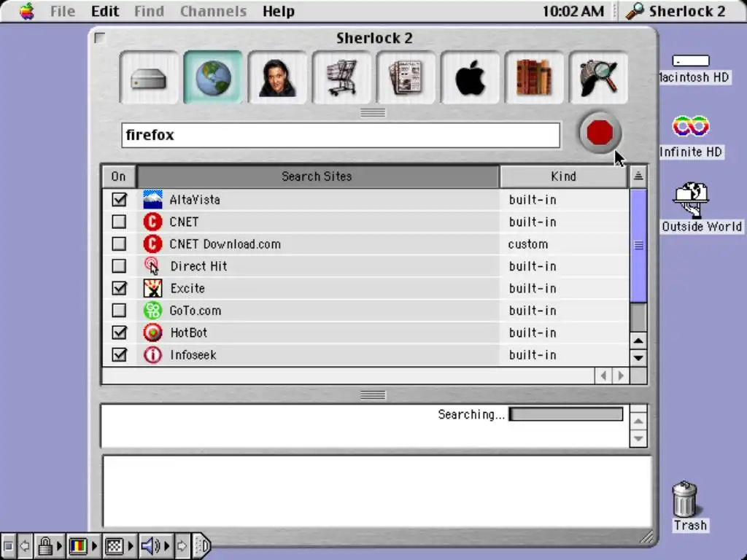
Task: Click the Control Strip checkerboard resolution module
Action: tap(119, 545)
